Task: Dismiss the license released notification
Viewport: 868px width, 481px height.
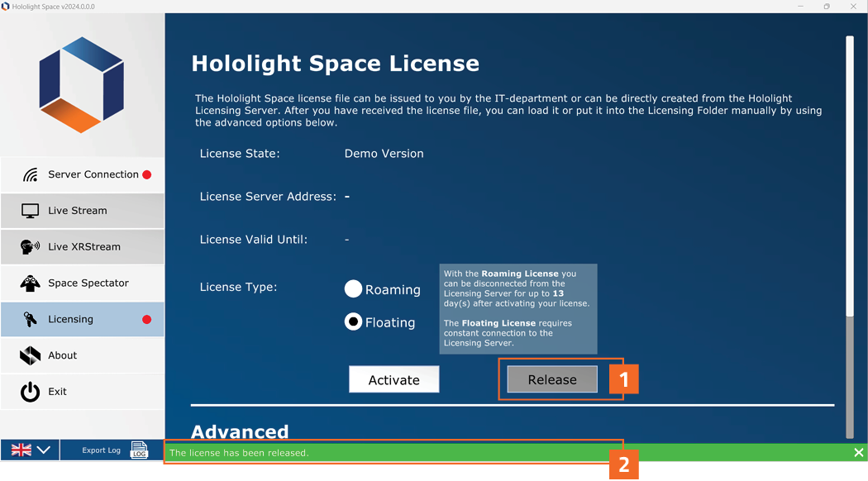Action: (x=859, y=453)
